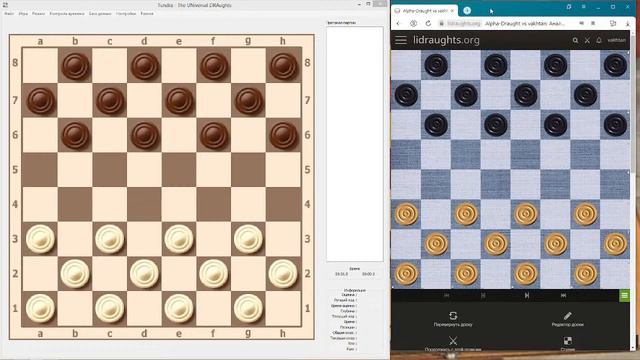Step back one move on lidraughts
Screen dimensions: 640x360
pyautogui.click(x=483, y=295)
